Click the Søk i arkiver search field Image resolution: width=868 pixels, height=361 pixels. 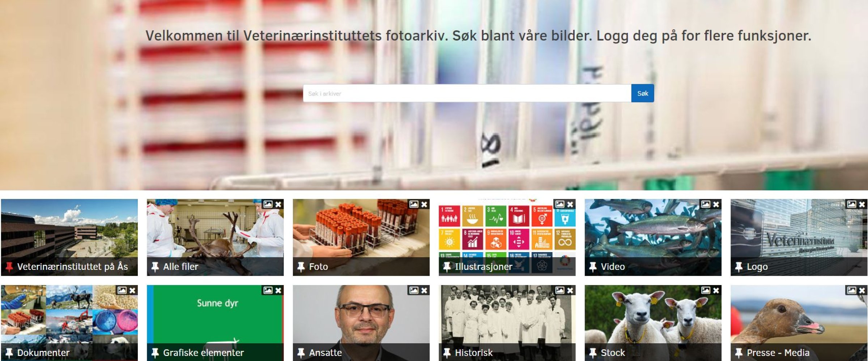click(467, 93)
